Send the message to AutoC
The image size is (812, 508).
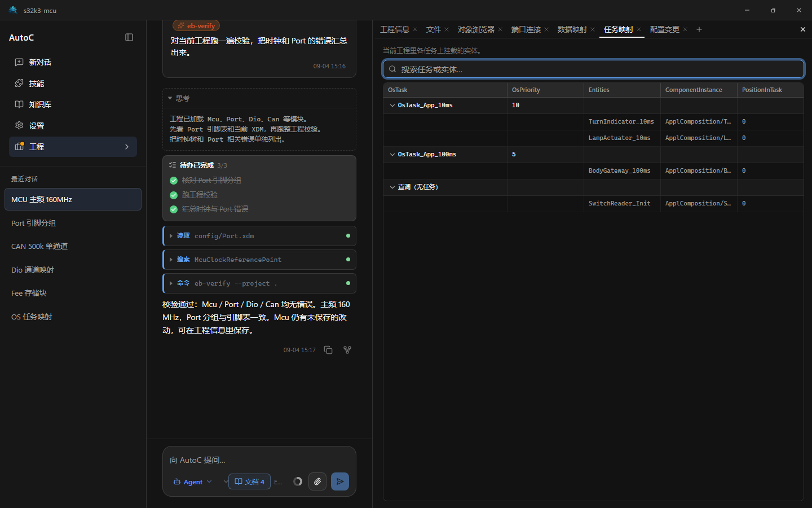click(x=340, y=481)
